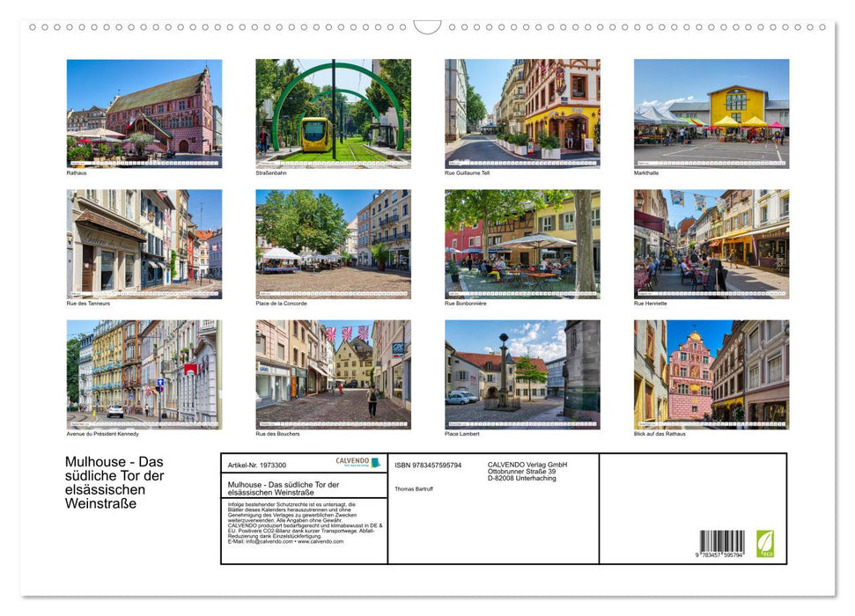Image resolution: width=855 pixels, height=616 pixels.
Task: Open the Place Lambert image
Action: (x=524, y=375)
